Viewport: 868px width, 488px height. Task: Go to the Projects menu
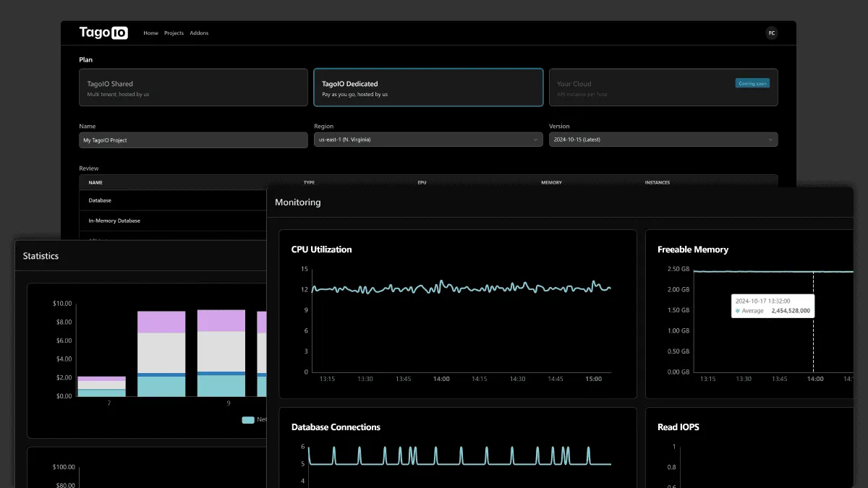(x=174, y=33)
